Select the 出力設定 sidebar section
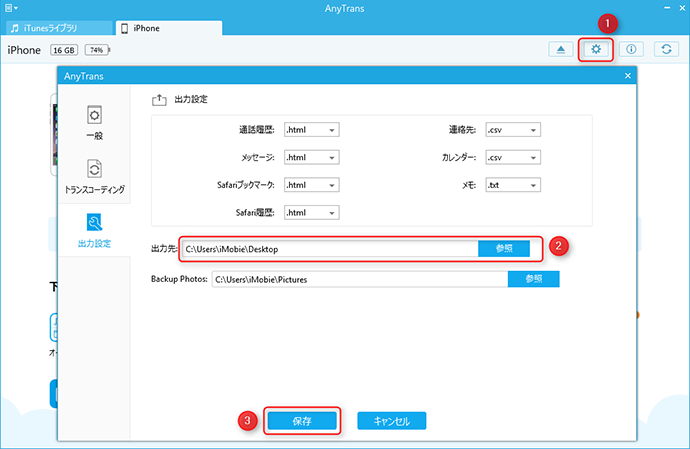The image size is (690, 449). [94, 231]
